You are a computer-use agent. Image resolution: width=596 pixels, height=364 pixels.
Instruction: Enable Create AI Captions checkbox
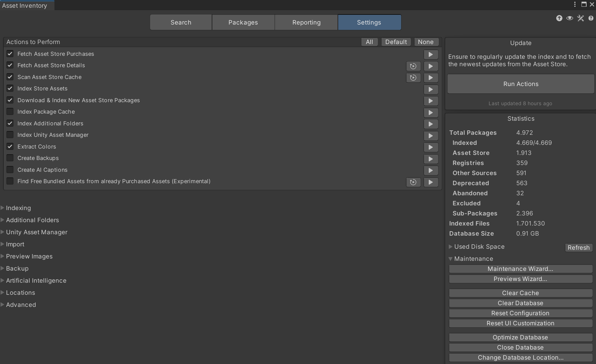[x=10, y=170]
